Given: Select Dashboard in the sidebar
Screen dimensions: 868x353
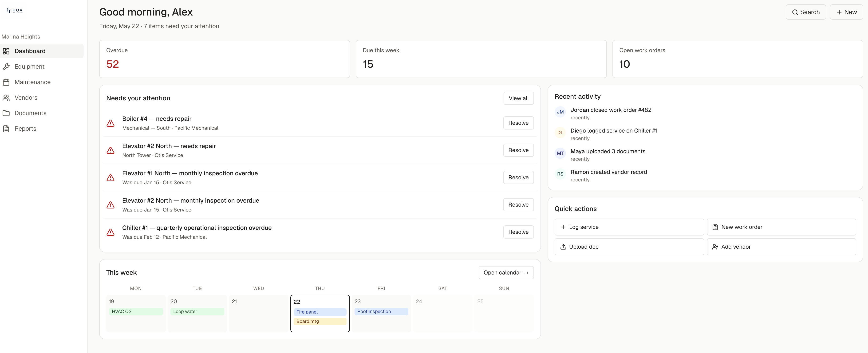Looking at the screenshot, I should (42, 51).
